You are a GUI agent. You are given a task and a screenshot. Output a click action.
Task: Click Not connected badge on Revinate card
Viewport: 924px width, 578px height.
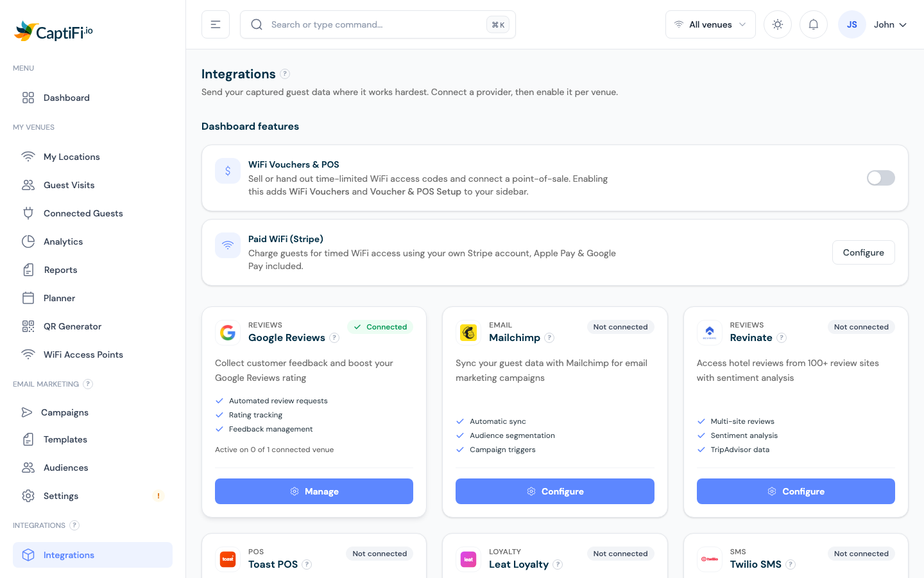click(x=861, y=327)
